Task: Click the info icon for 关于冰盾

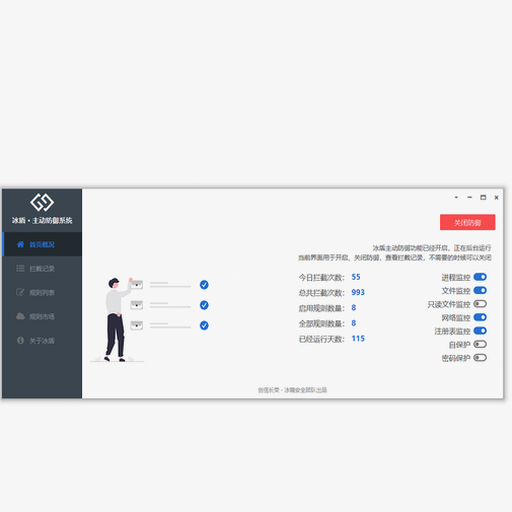Action: pyautogui.click(x=20, y=340)
